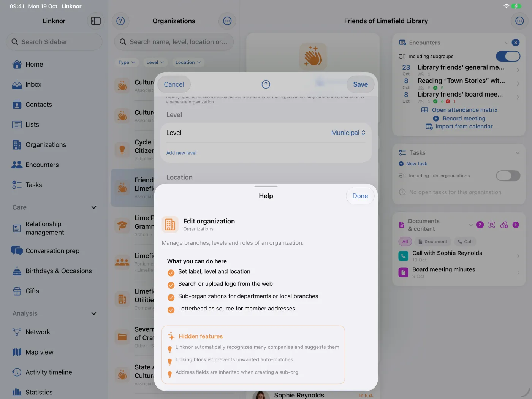Open Organizations more options ellipsis

[227, 21]
